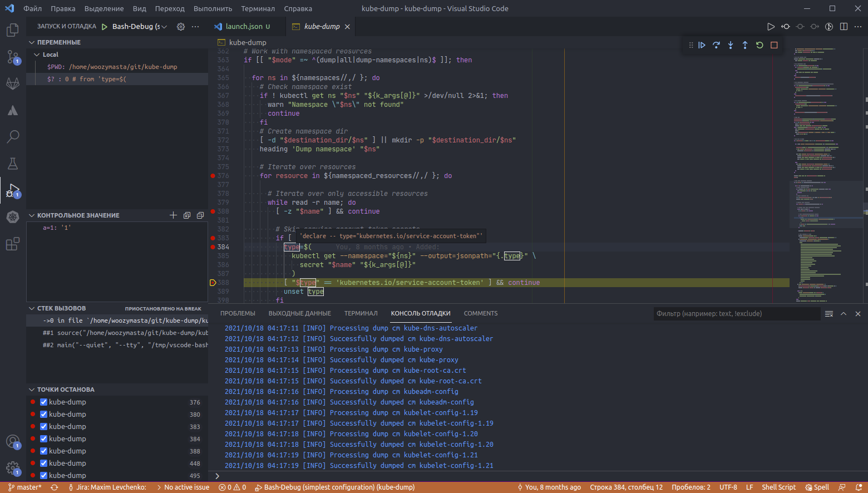Step out in debug toolbar
The height and width of the screenshot is (493, 868).
coord(745,45)
